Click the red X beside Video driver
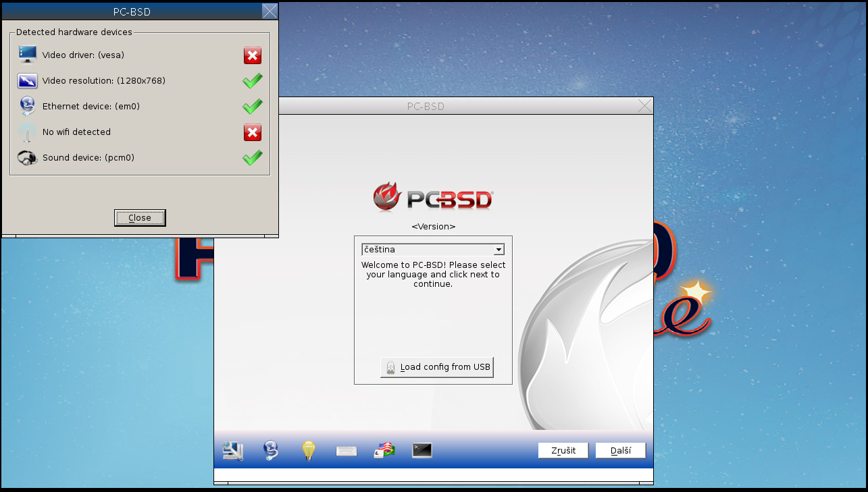The image size is (868, 492). point(252,55)
